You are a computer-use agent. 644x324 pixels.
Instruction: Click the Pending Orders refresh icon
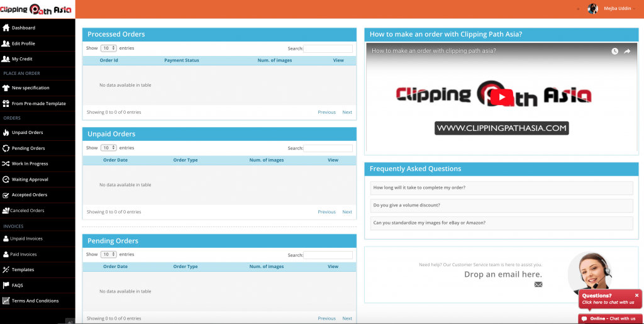point(6,148)
